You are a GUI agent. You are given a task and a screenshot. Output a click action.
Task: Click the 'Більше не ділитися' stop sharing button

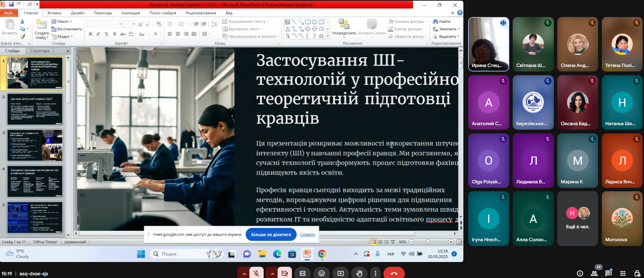271,234
